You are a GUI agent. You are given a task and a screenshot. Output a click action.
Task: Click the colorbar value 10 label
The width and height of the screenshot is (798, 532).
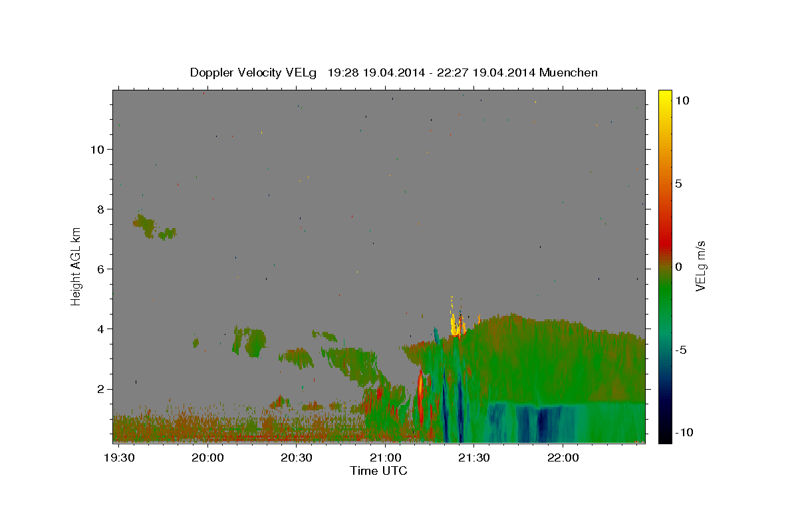(684, 100)
